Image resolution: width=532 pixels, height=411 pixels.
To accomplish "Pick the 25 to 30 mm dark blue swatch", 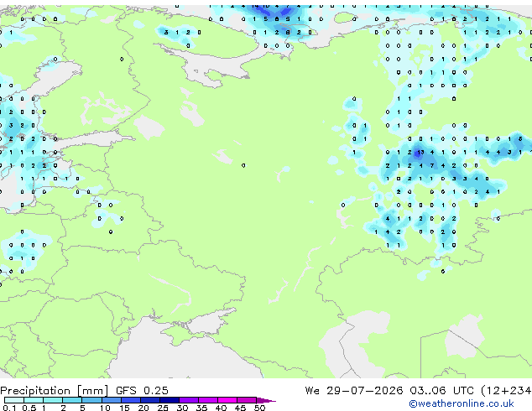I will click(x=170, y=400).
